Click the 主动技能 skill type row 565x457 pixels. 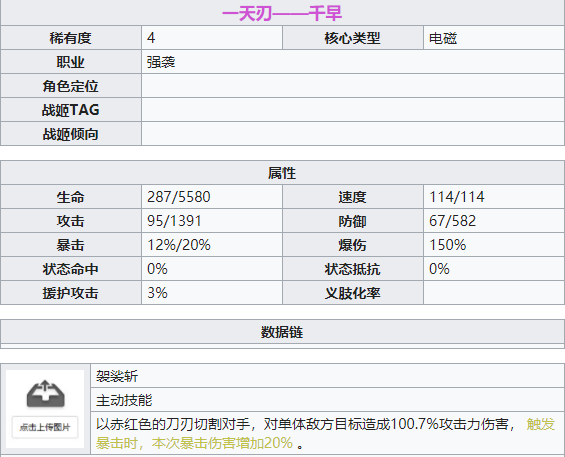pos(328,400)
